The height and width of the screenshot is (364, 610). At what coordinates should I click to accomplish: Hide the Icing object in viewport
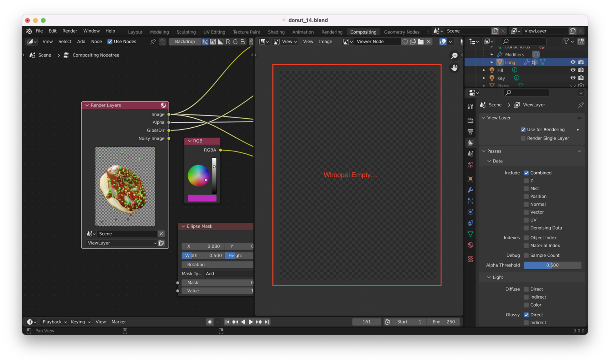coord(573,62)
